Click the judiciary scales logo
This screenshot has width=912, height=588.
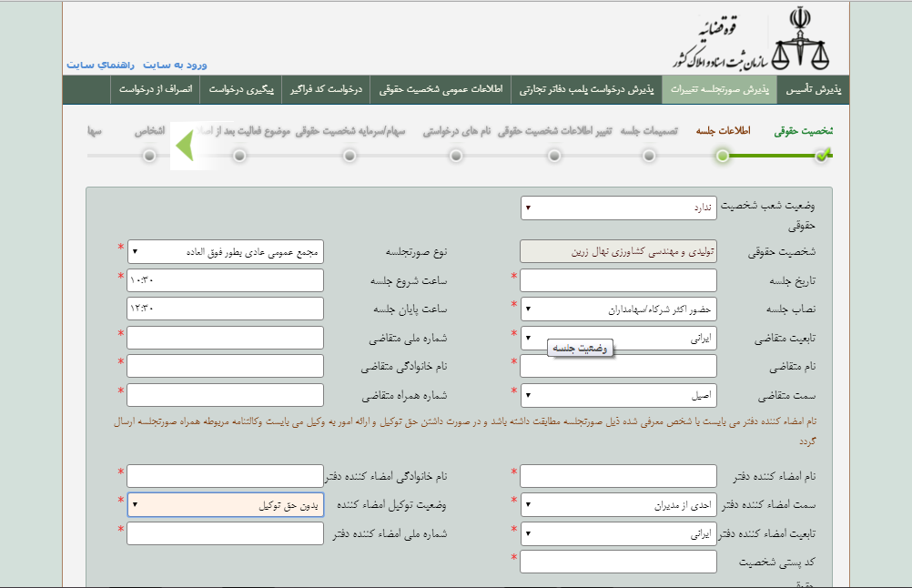tap(800, 38)
